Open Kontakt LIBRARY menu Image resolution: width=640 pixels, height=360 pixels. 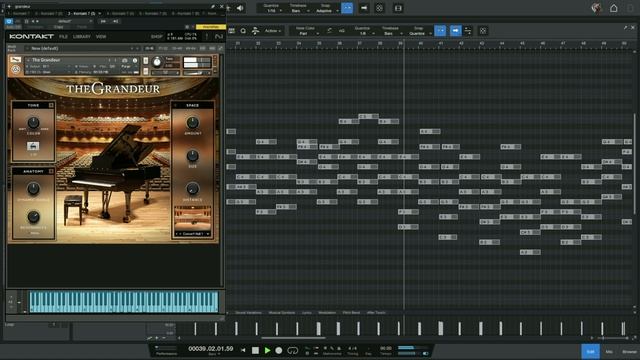tap(82, 37)
